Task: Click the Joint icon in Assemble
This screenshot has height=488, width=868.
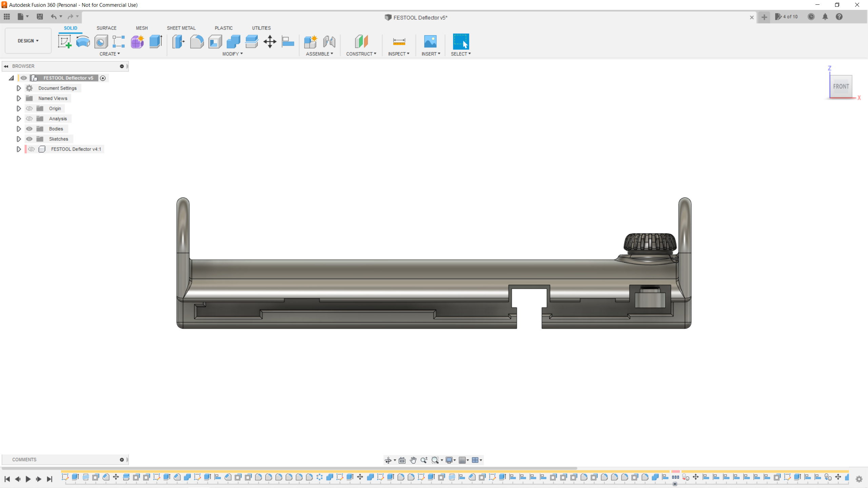Action: click(329, 42)
